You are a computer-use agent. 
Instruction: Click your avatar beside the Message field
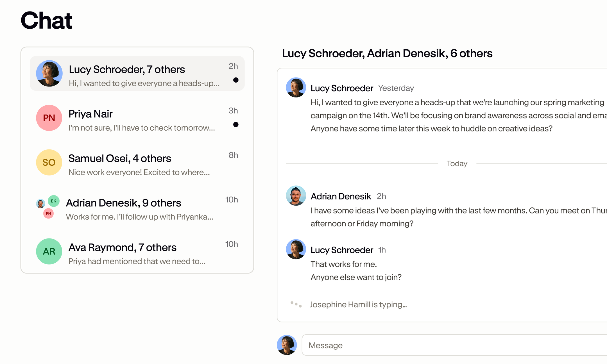287,345
